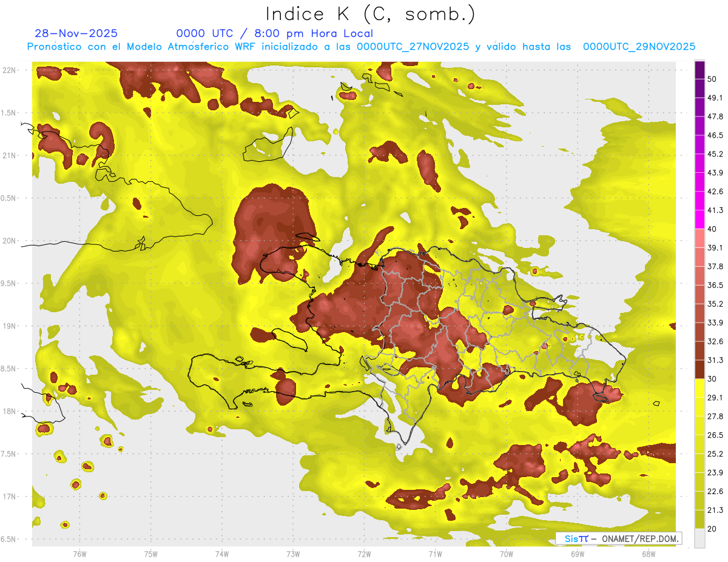Click the "73W" longitude label
Viewport: 728px width, 562px height.
(x=293, y=554)
